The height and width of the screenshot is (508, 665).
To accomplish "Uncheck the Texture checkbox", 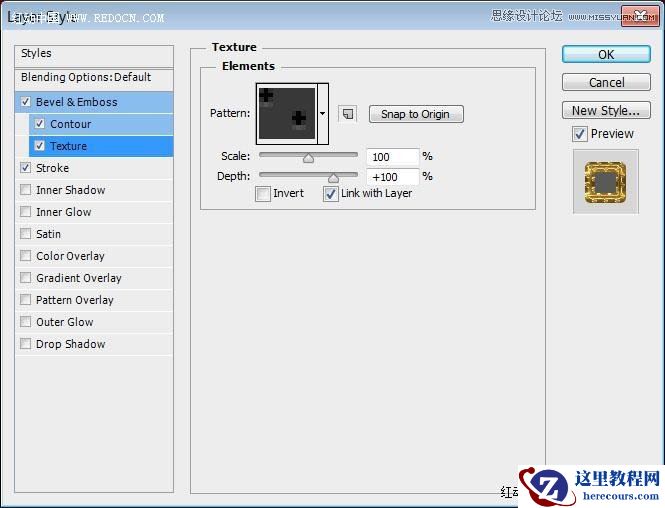I will pos(39,146).
